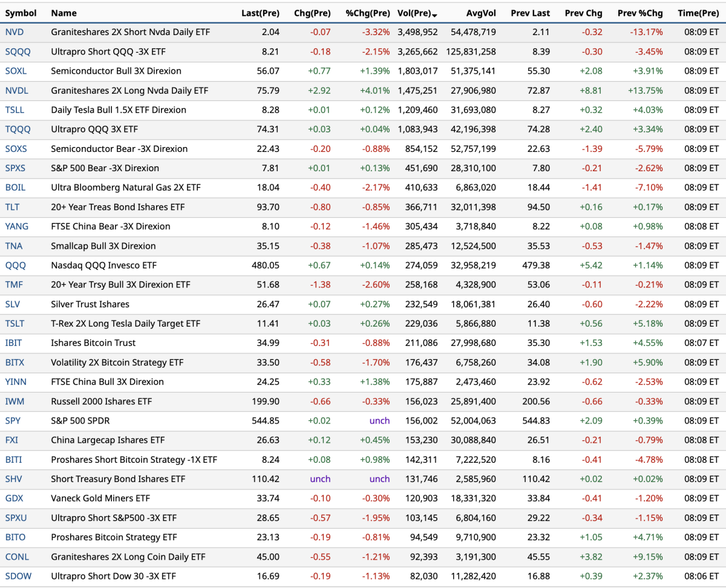The width and height of the screenshot is (726, 588).
Task: Click the CONL symbol link
Action: coord(17,557)
